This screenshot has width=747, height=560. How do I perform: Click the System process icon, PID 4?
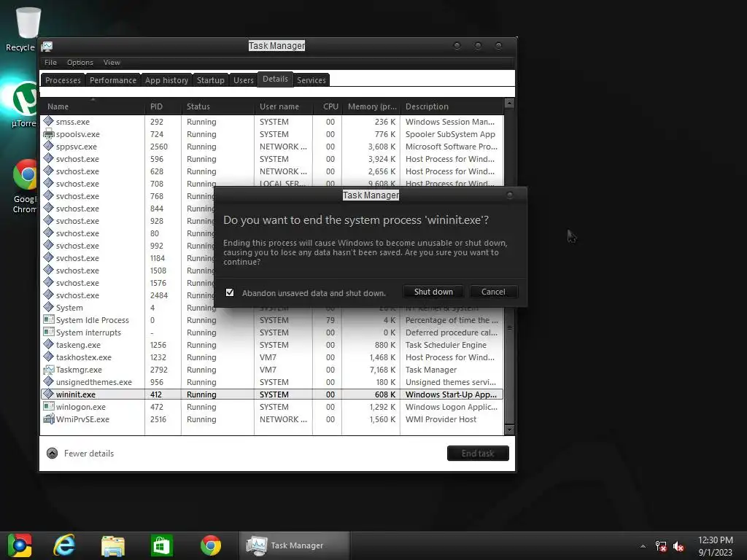coord(48,307)
